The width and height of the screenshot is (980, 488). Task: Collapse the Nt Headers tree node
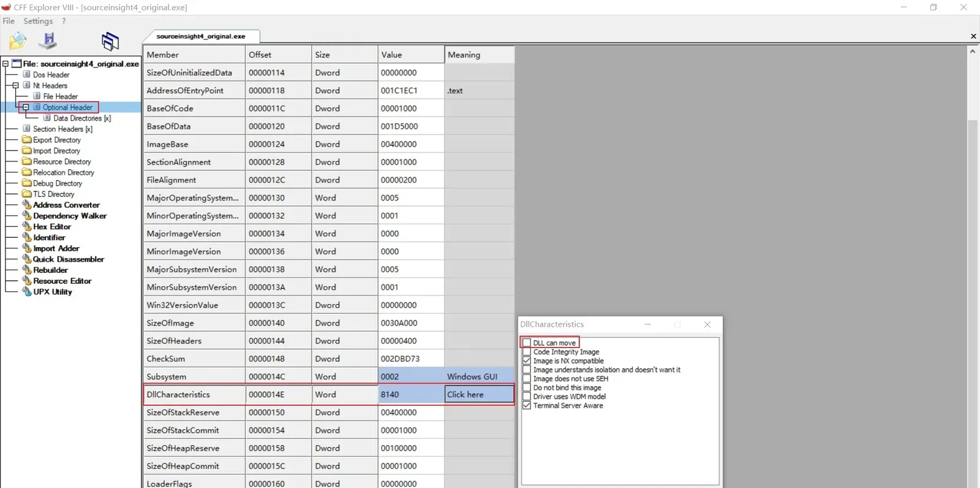click(16, 85)
